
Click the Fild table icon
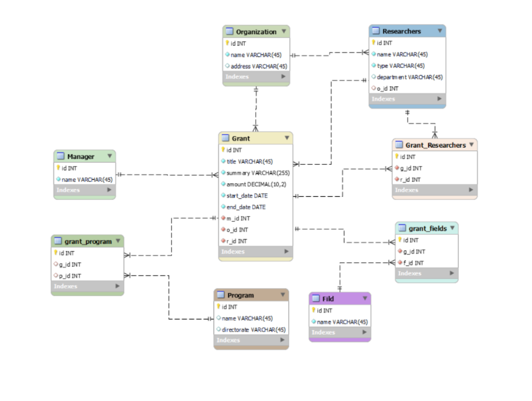317,298
